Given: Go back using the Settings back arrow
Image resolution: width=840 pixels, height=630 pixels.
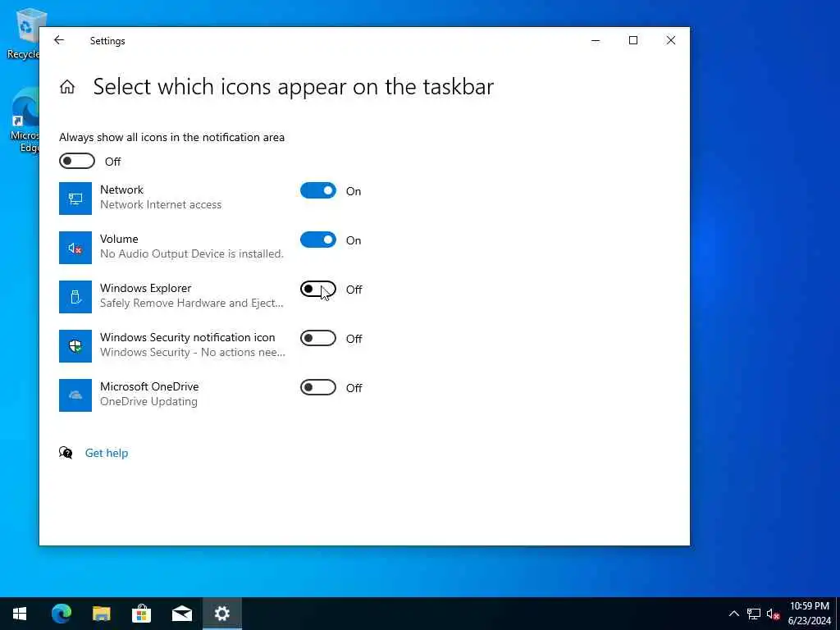Looking at the screenshot, I should point(59,40).
